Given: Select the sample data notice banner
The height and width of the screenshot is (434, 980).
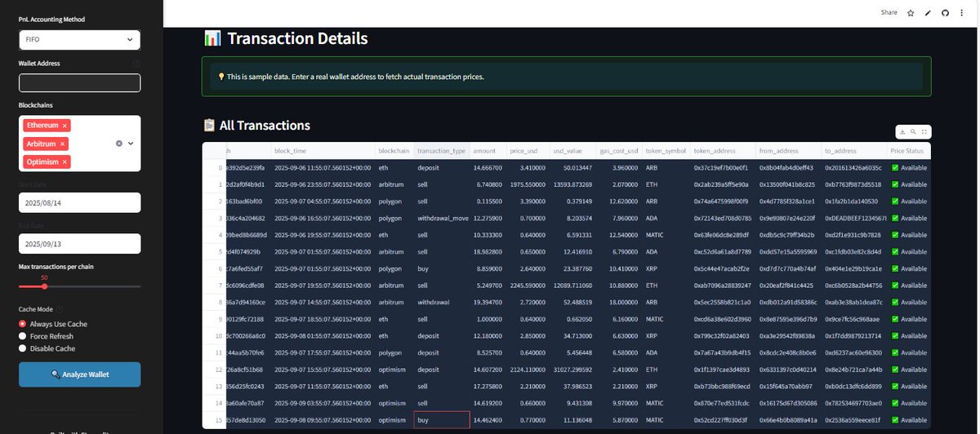Looking at the screenshot, I should [x=566, y=77].
